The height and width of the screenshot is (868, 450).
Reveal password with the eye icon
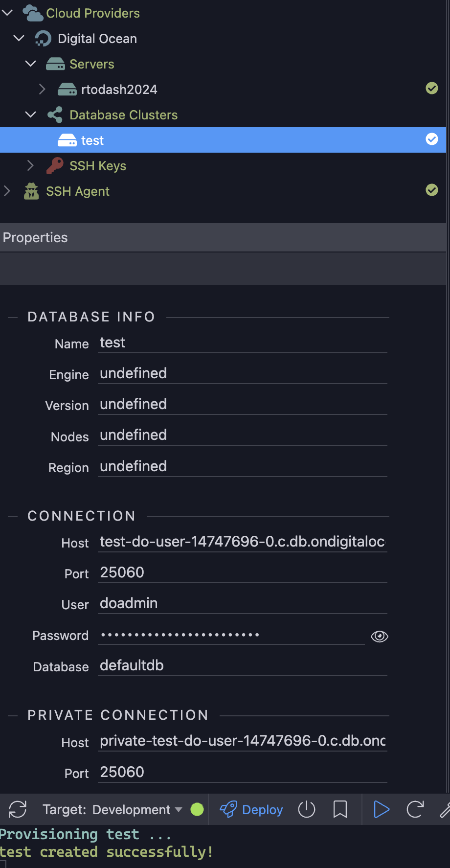coord(380,636)
